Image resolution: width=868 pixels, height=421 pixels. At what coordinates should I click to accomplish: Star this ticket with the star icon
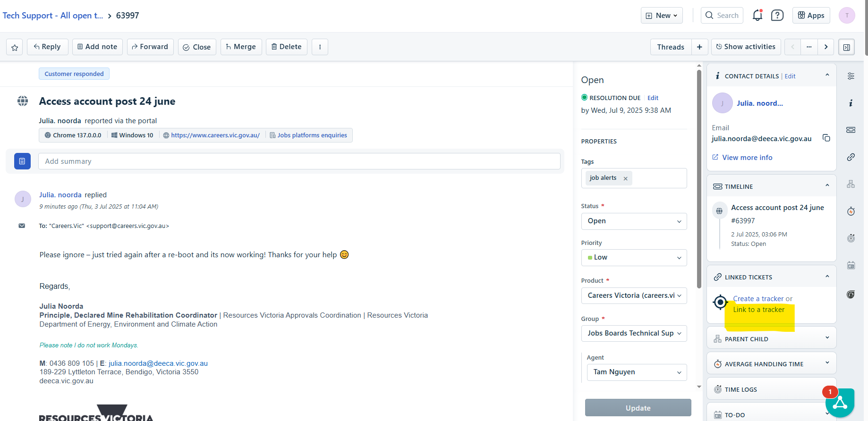point(15,47)
